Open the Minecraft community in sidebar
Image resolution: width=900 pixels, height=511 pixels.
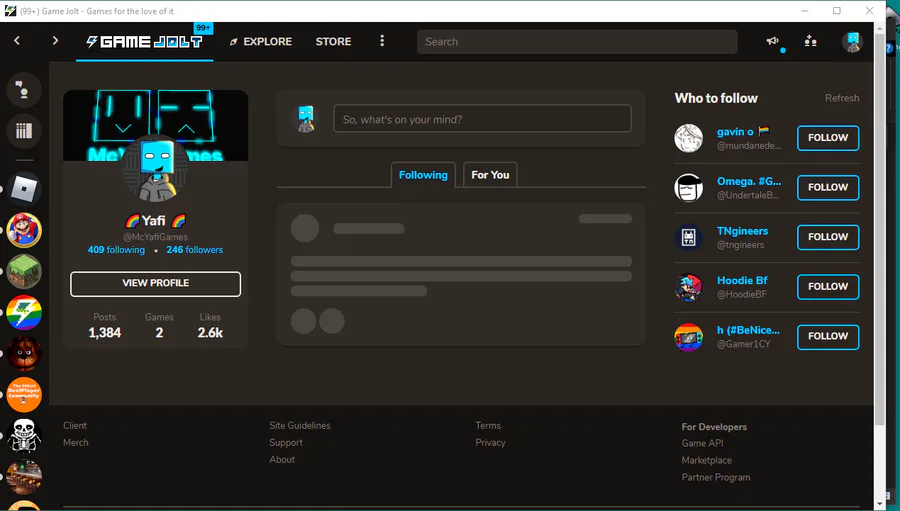click(x=24, y=272)
